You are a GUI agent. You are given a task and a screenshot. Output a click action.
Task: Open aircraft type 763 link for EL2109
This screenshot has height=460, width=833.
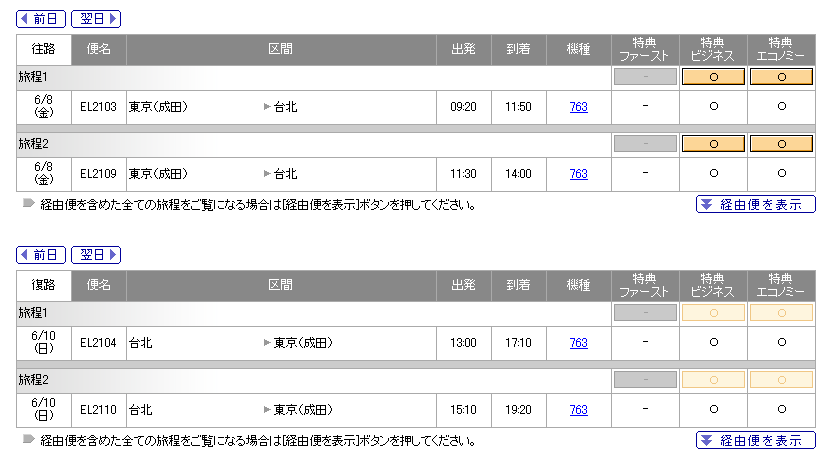[x=579, y=174]
